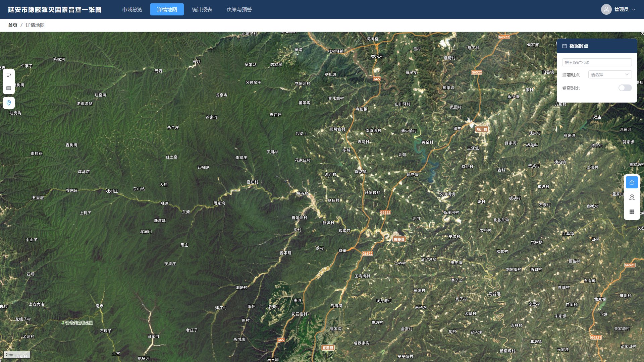
Task: Click the 张村驿镇 town label
Action: coord(336,51)
